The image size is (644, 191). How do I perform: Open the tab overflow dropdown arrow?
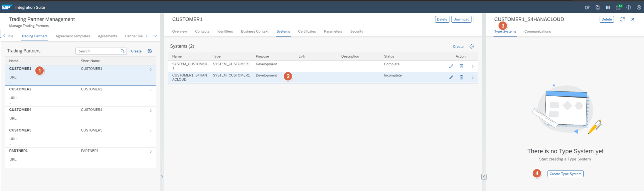[155, 36]
